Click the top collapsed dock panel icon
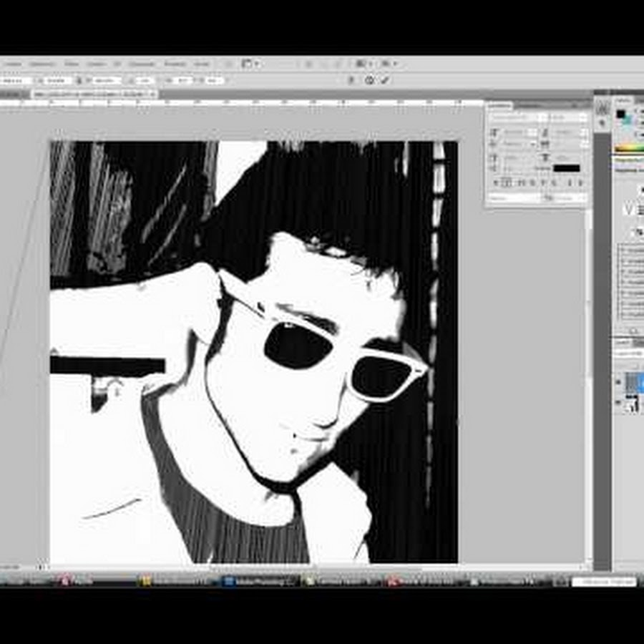The width and height of the screenshot is (644, 644). (602, 107)
